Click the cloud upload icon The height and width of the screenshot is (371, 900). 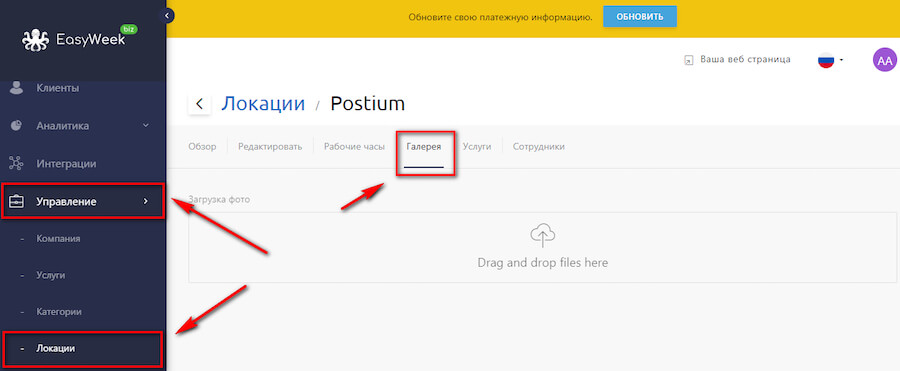point(542,235)
